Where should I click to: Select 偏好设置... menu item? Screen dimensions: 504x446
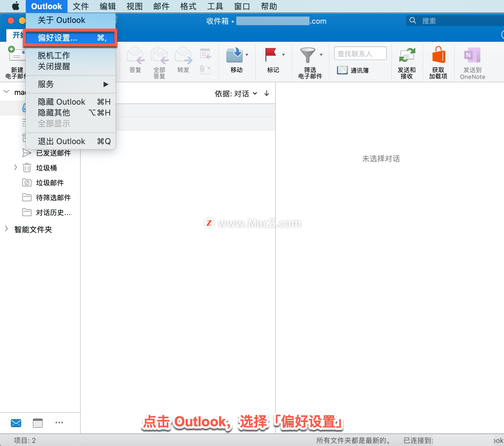point(71,38)
